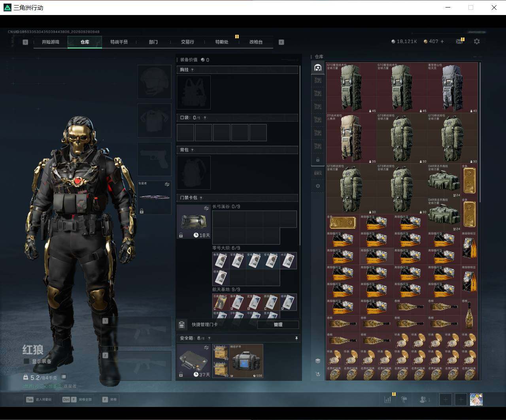Click the keycard case container thumbnail
This screenshot has width=506, height=420.
pos(194,222)
